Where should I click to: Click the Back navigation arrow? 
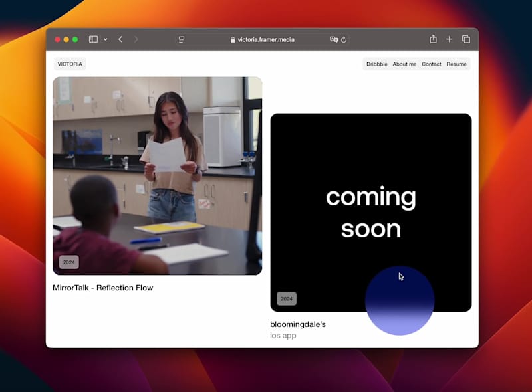point(120,39)
